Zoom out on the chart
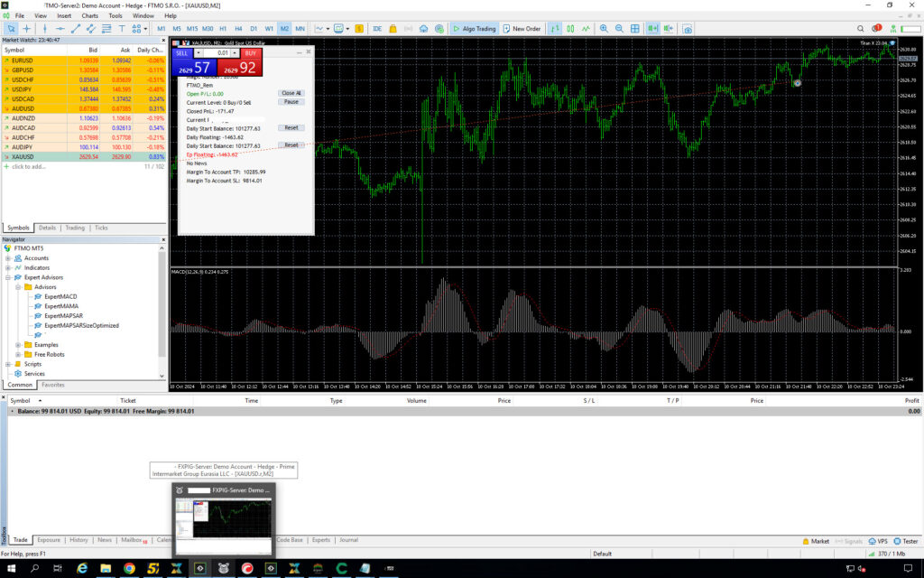Viewport: 924px width, 578px height. [x=619, y=28]
